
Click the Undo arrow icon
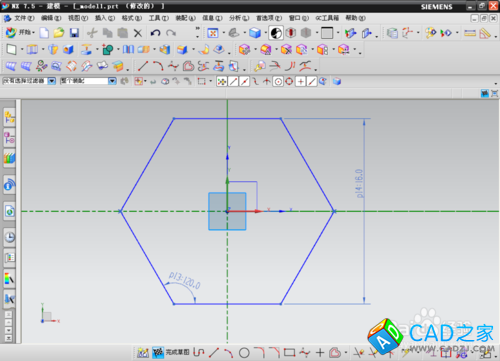point(155,33)
